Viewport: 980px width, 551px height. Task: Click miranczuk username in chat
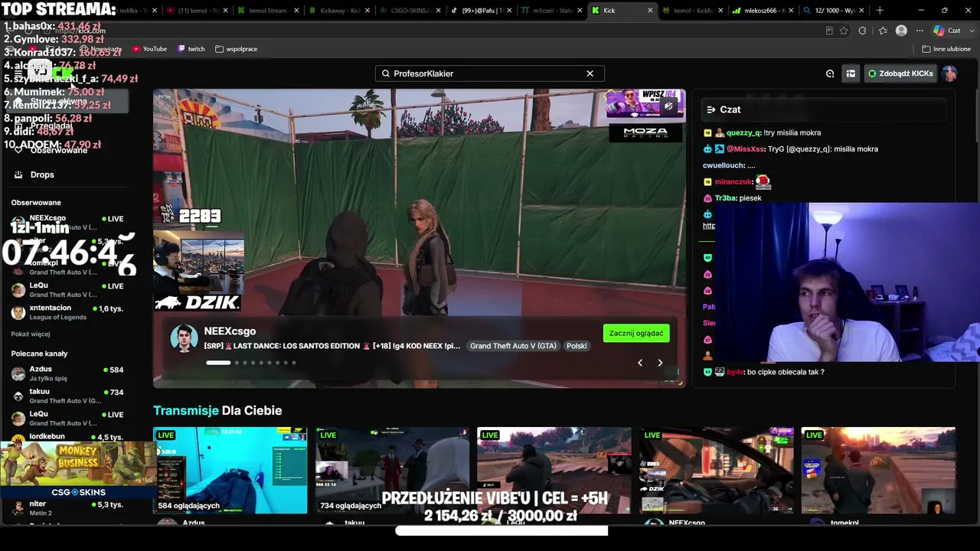pyautogui.click(x=733, y=182)
